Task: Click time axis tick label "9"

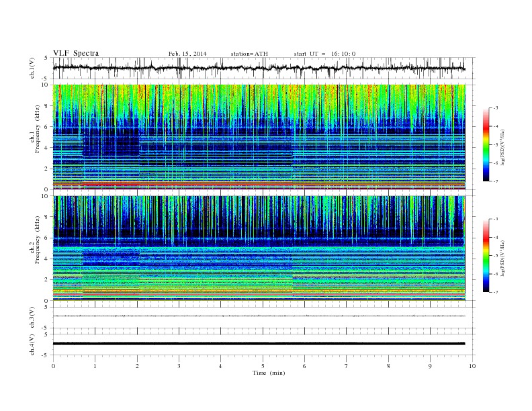Action: [430, 366]
